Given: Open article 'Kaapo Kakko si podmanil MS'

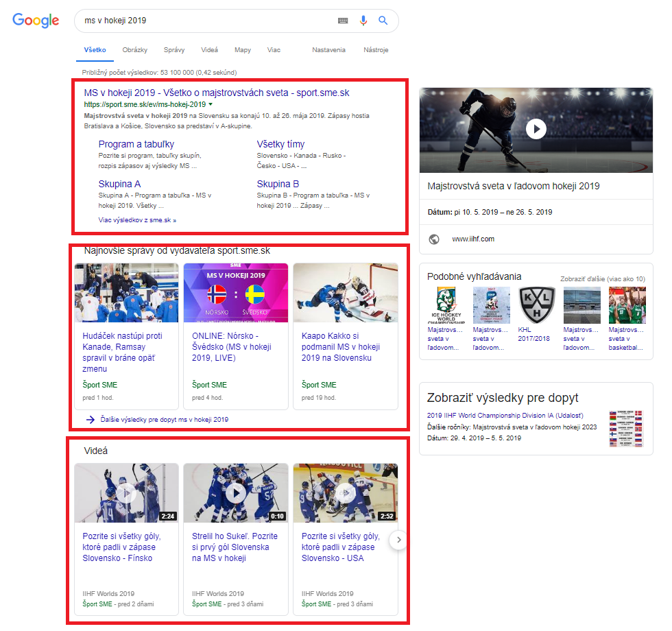Looking at the screenshot, I should [341, 347].
